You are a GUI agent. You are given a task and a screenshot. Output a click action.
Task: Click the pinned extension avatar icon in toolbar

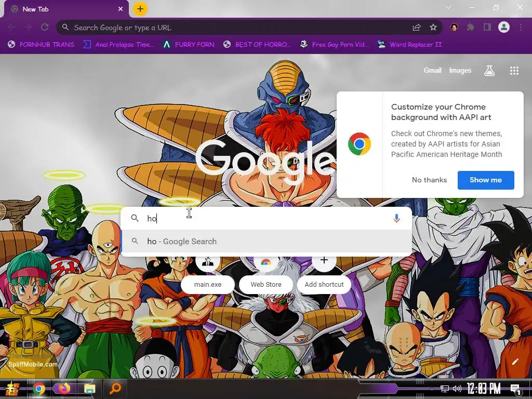pos(454,27)
